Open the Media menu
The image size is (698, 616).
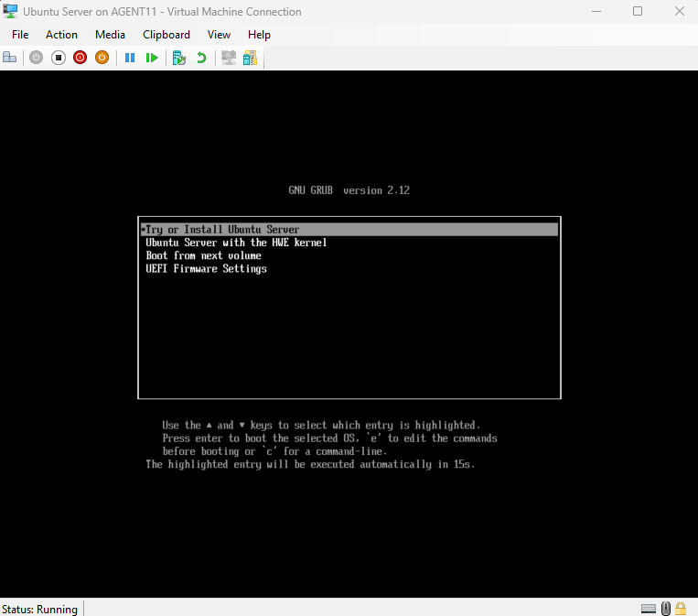pos(110,35)
